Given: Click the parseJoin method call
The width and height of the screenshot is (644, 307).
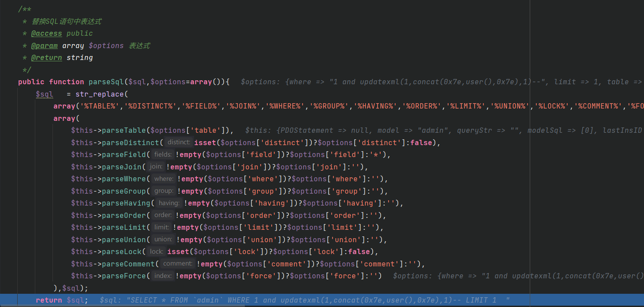Looking at the screenshot, I should 122,167.
